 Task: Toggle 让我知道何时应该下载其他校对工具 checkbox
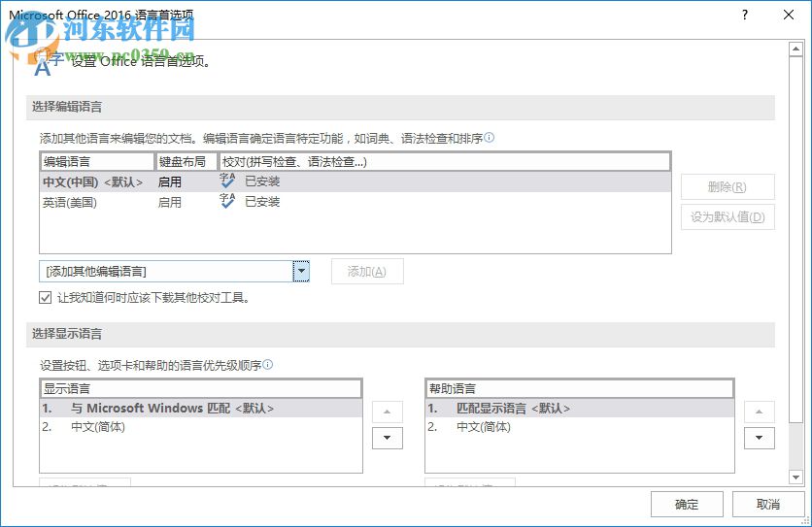[x=45, y=297]
